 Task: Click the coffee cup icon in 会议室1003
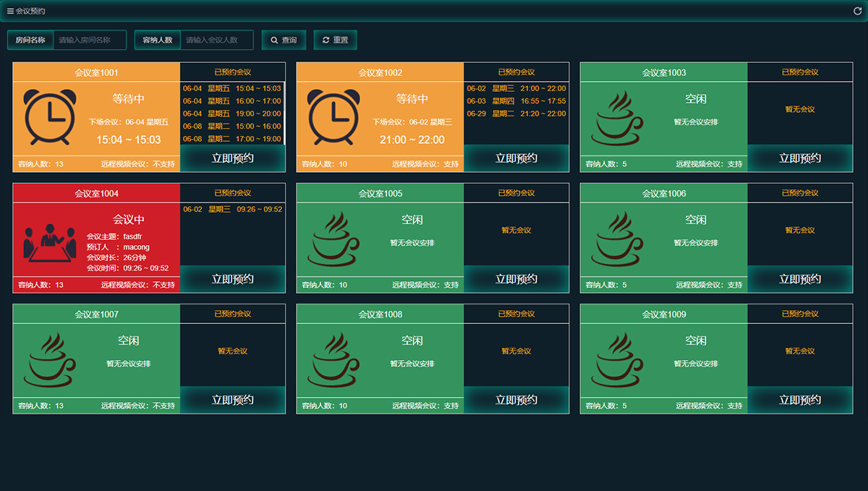(616, 117)
